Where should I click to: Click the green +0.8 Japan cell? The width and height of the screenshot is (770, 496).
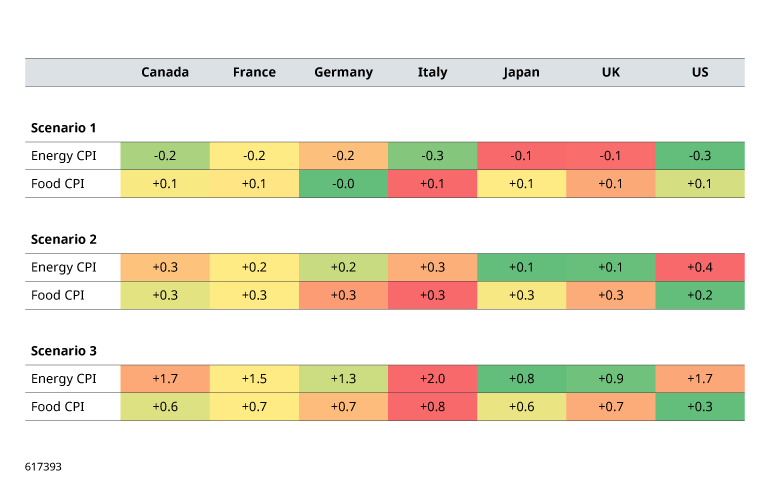pyautogui.click(x=522, y=379)
